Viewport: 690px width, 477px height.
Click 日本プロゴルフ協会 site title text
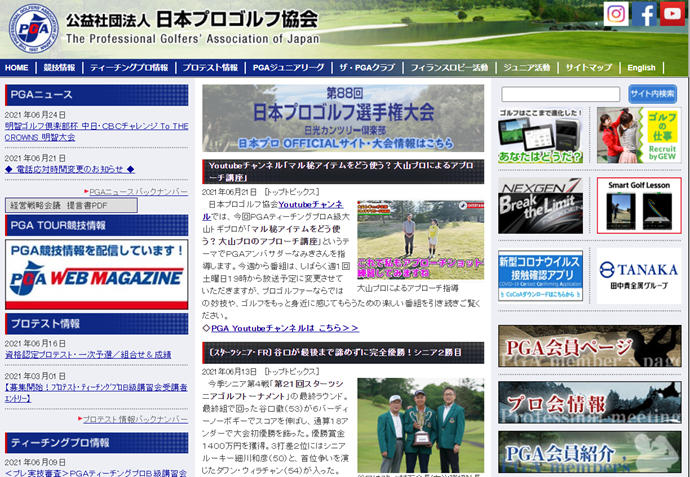click(237, 19)
